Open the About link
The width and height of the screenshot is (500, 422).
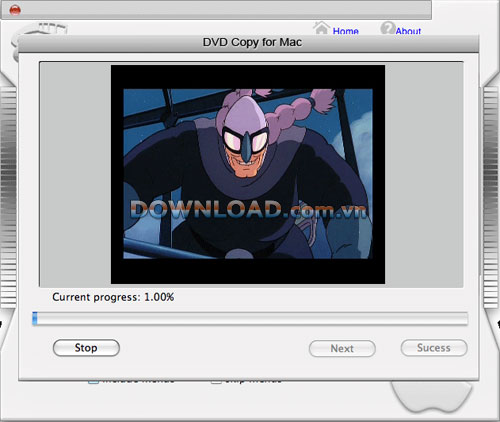pos(408,31)
